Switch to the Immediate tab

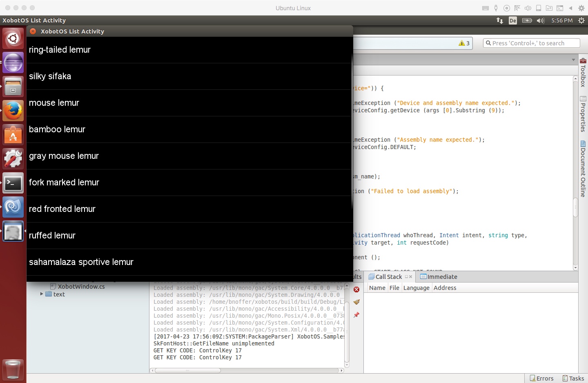[x=439, y=277]
